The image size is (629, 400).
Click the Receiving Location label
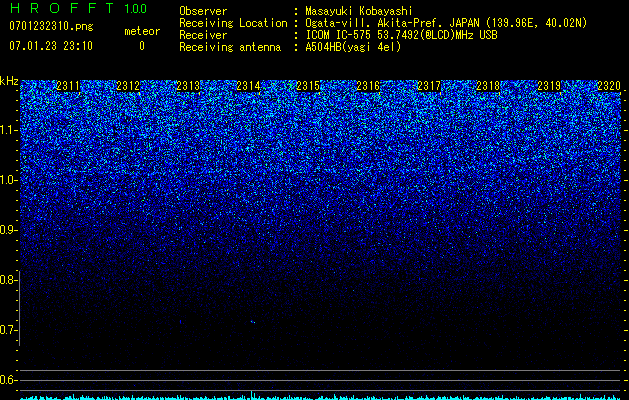coord(233,23)
